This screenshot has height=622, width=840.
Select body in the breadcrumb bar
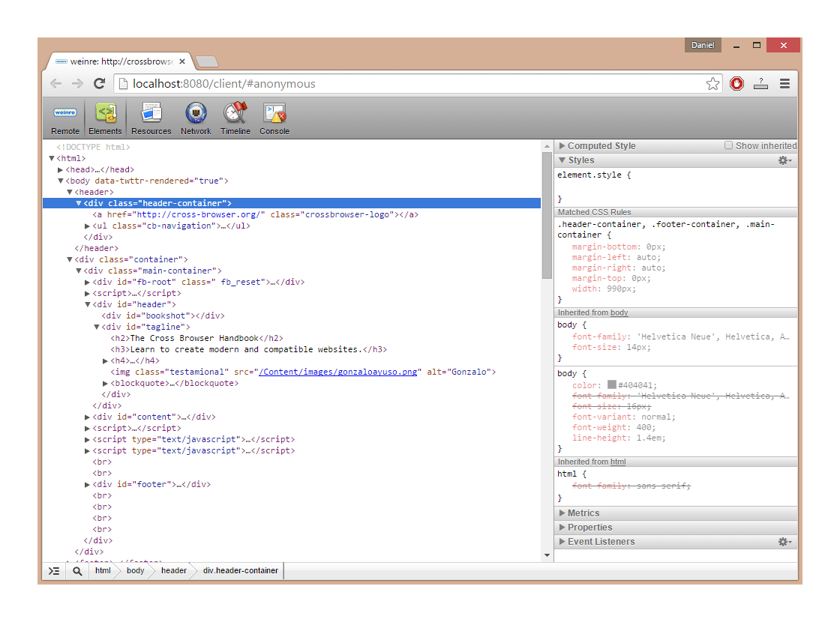135,571
